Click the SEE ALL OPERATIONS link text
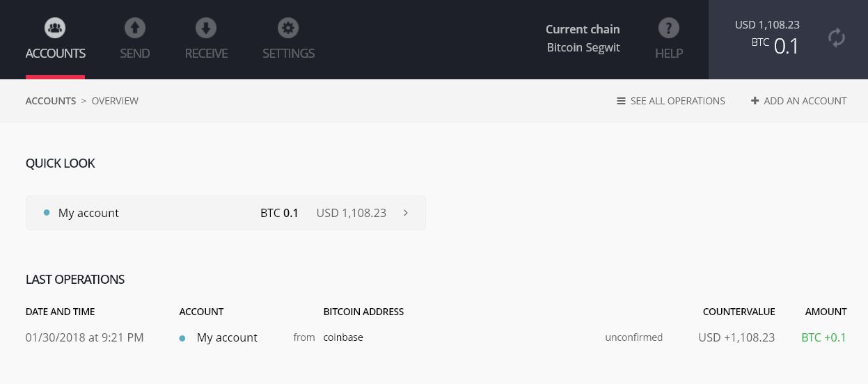Viewport: 868px width, 384px height. click(677, 101)
